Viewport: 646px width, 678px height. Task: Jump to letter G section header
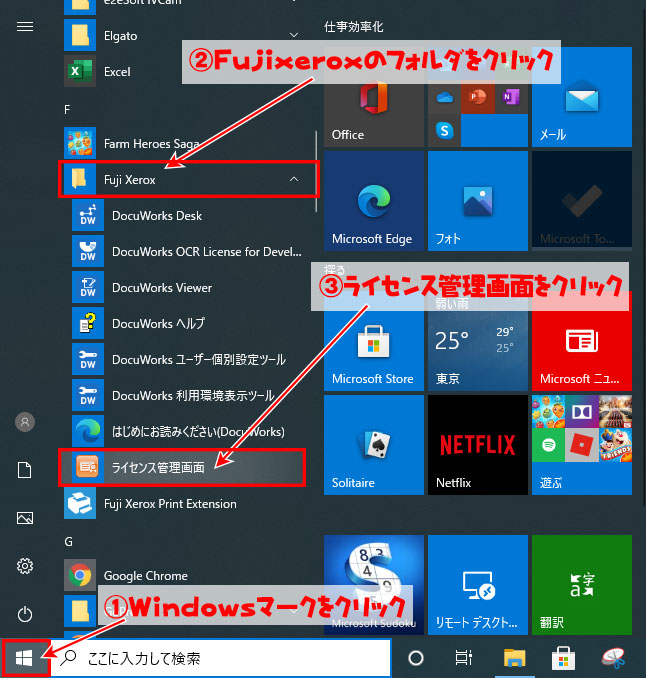68,541
